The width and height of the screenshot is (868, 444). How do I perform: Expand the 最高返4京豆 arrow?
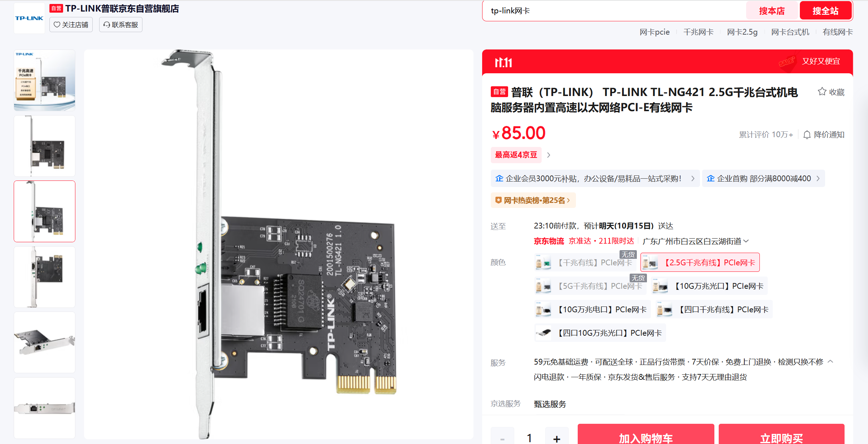pos(548,155)
